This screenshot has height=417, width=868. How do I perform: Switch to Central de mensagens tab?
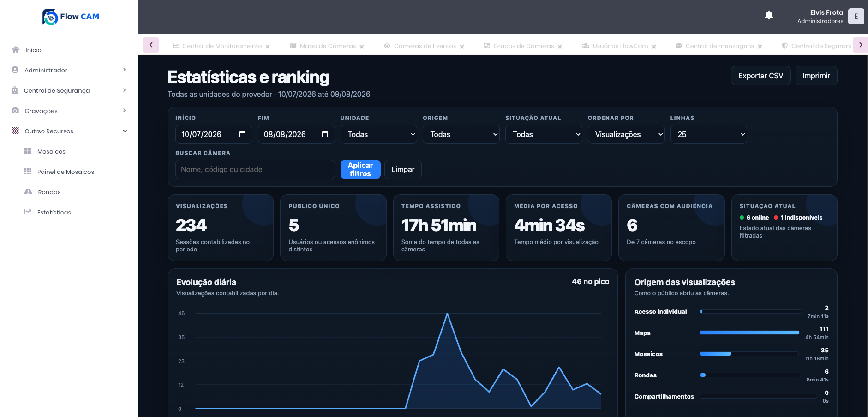coord(719,46)
